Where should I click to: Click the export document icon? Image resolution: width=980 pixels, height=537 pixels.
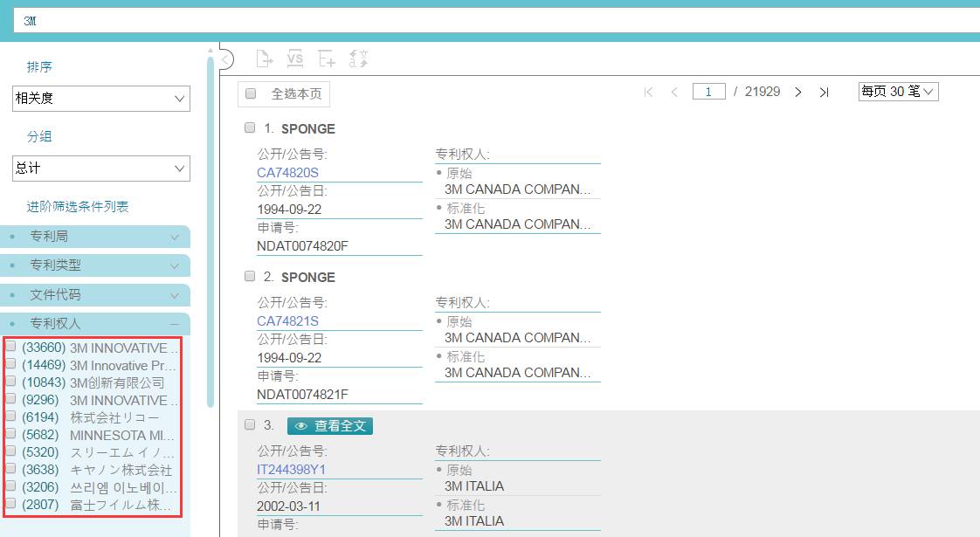coord(265,59)
